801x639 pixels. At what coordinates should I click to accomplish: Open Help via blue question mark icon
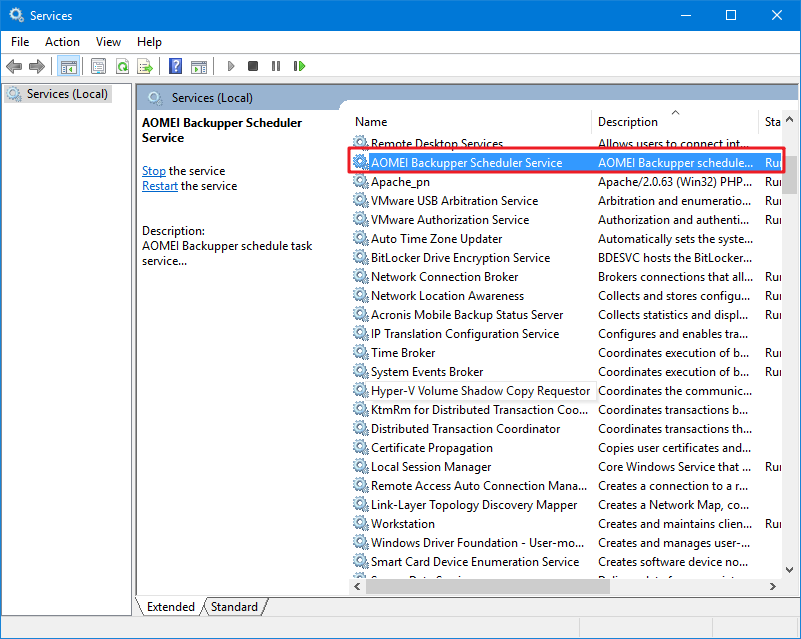coord(175,66)
